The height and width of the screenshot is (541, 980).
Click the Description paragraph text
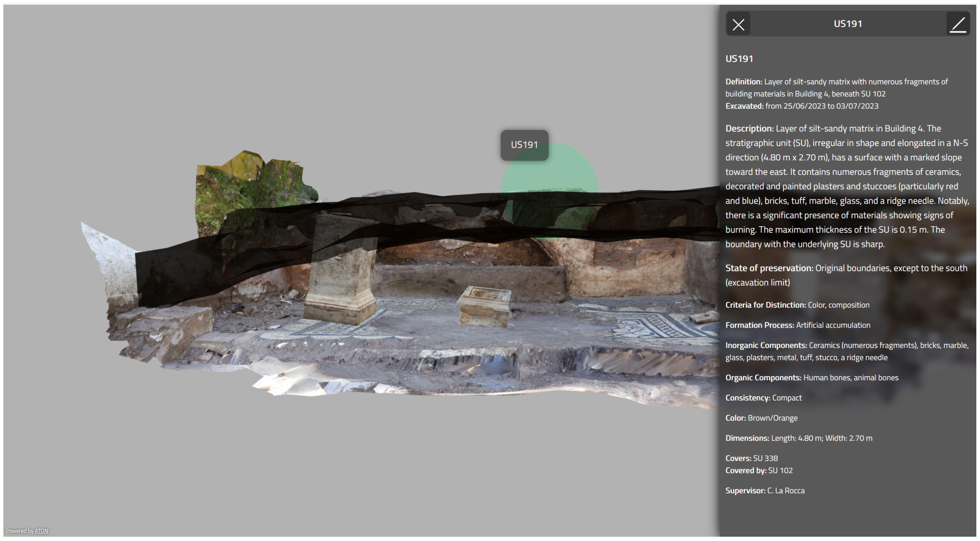click(x=846, y=186)
